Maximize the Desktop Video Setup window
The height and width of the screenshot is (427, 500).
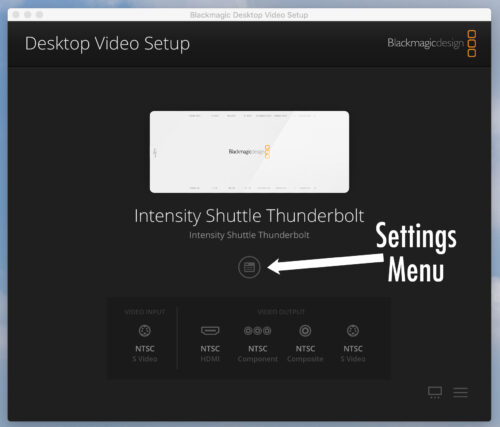coord(39,15)
